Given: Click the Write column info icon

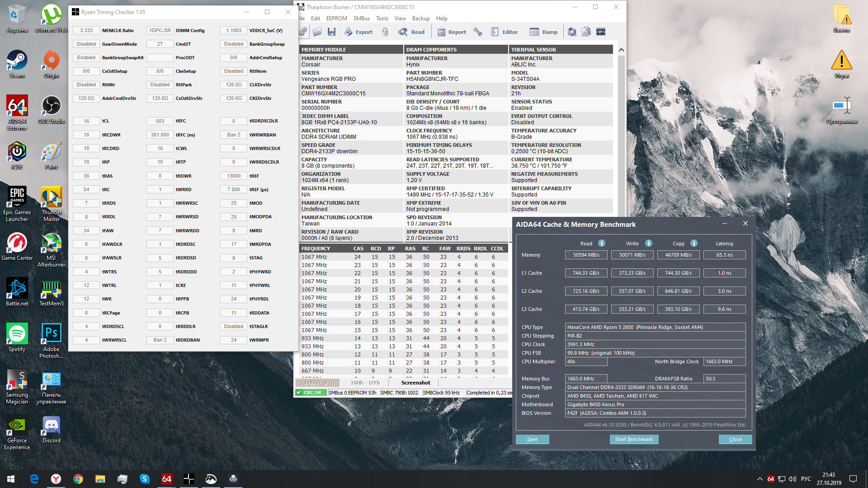Looking at the screenshot, I should point(649,243).
